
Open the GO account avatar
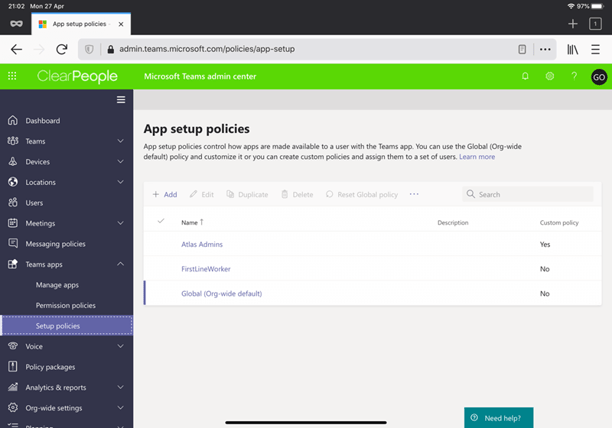[599, 77]
